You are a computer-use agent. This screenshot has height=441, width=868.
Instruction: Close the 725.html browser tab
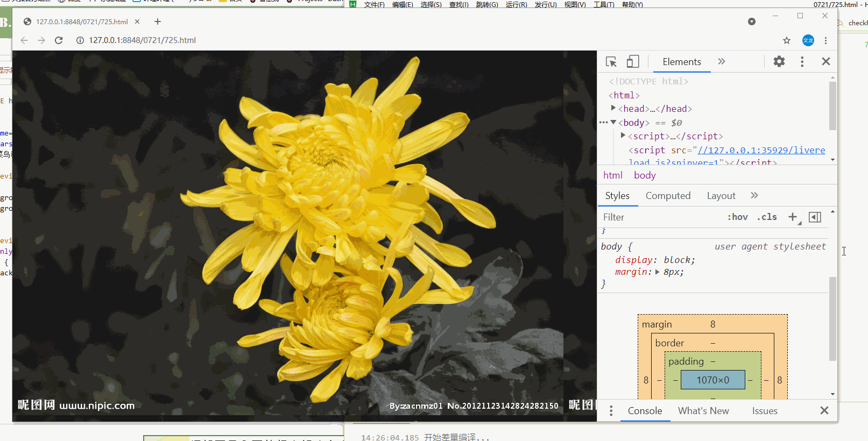[x=137, y=22]
